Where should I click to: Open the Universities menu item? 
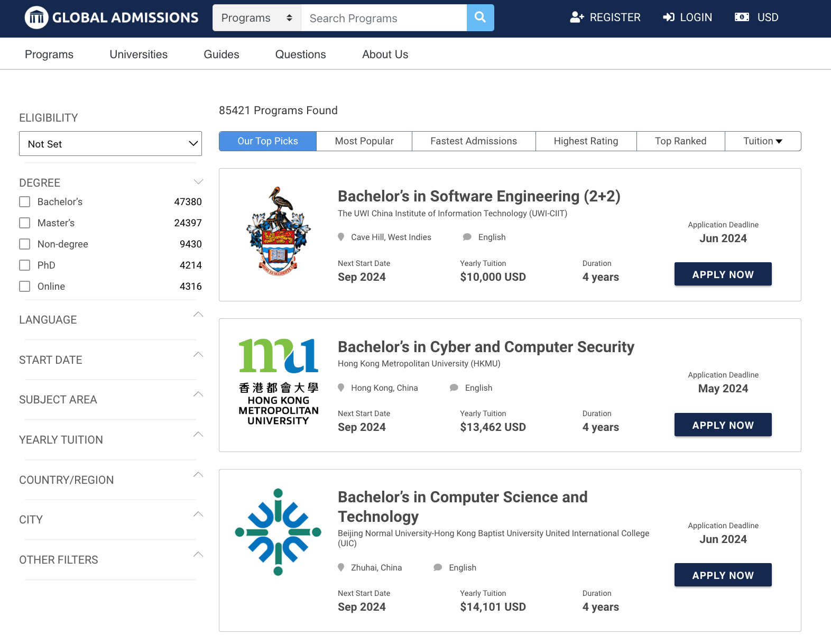138,54
